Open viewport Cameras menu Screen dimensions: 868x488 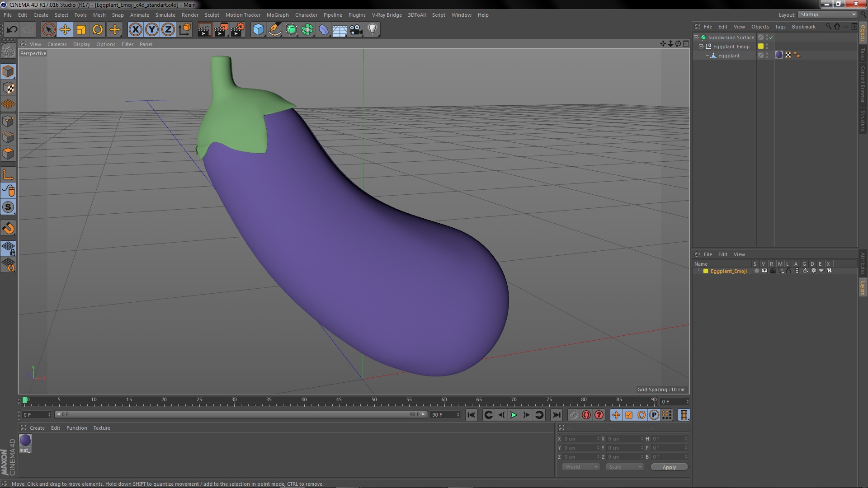57,44
